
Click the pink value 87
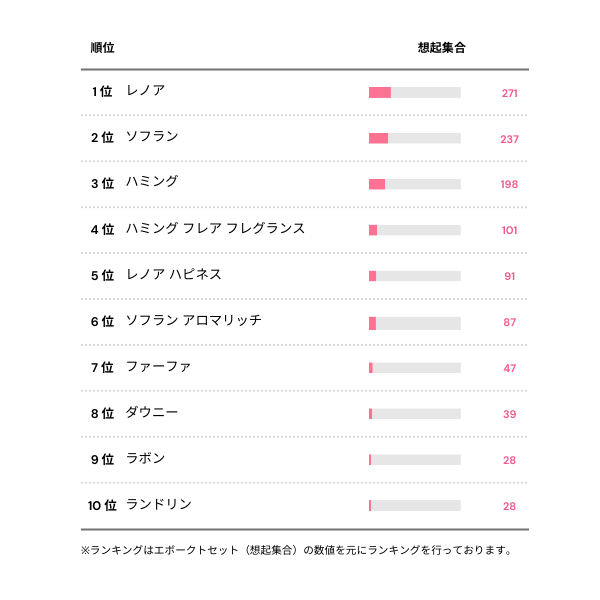pos(509,323)
